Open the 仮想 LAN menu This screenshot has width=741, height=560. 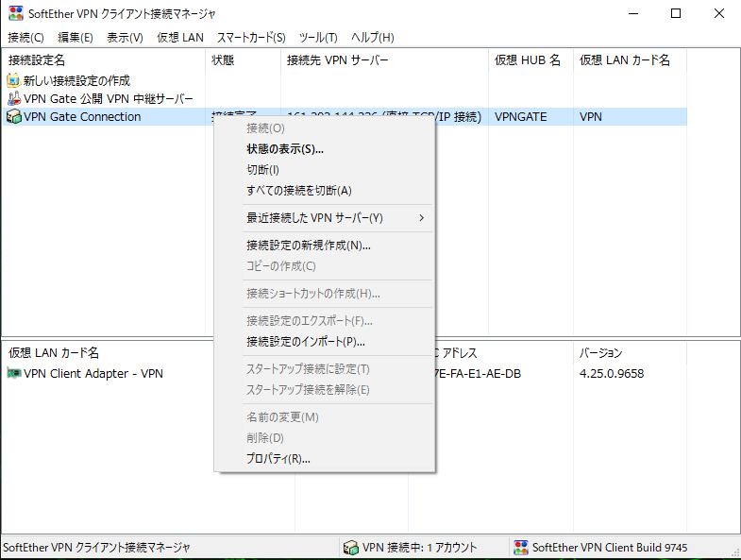click(179, 38)
